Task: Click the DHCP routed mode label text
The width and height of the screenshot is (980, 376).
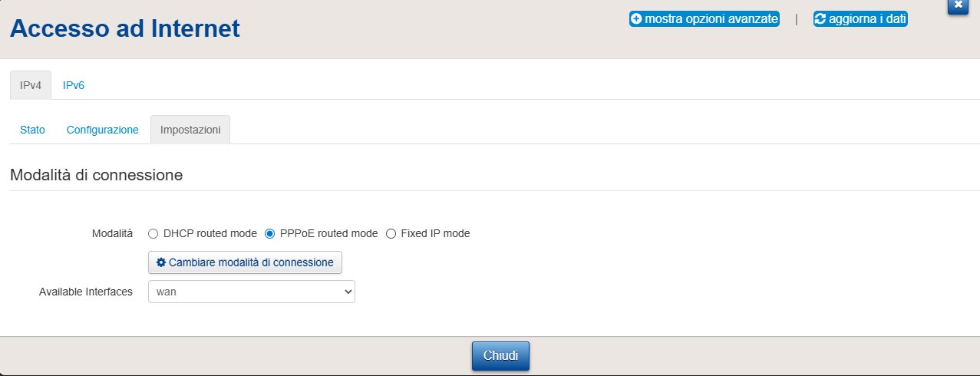Action: pos(210,233)
